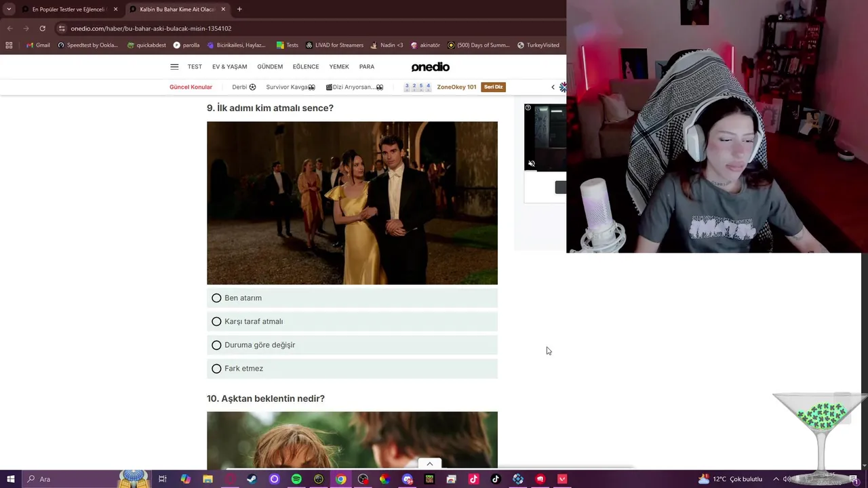
Task: Open the EV & YAŞAM section
Action: pyautogui.click(x=229, y=66)
